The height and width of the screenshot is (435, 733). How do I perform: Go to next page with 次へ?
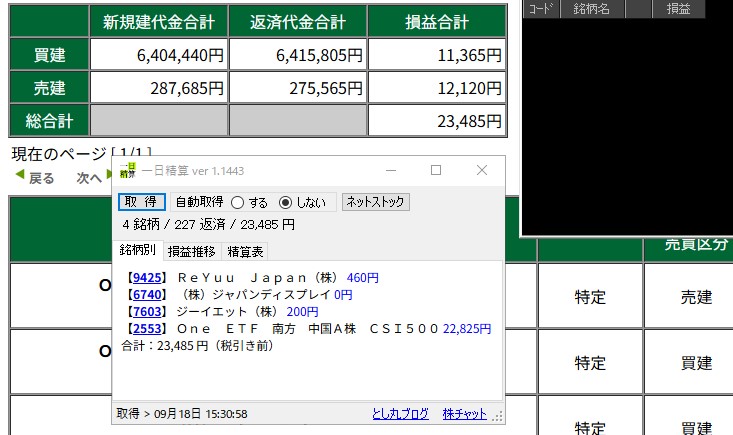point(89,178)
